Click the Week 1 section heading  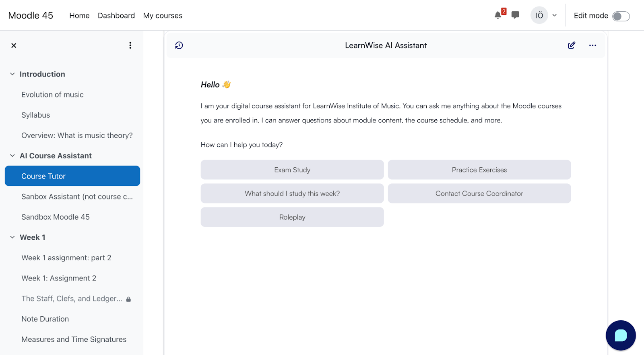pos(33,237)
